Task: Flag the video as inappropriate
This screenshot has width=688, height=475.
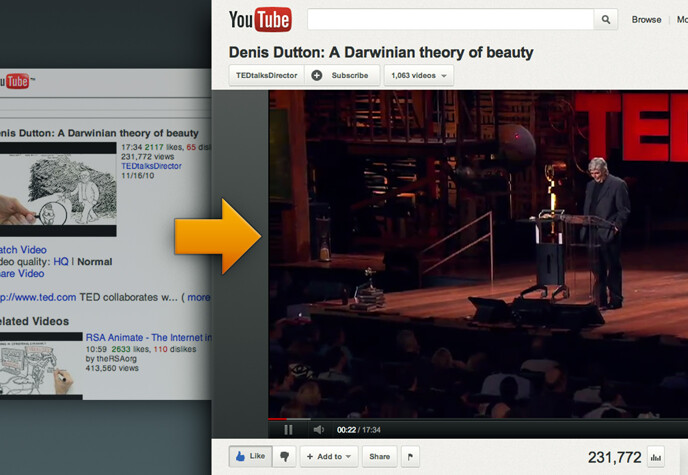Action: 410,457
